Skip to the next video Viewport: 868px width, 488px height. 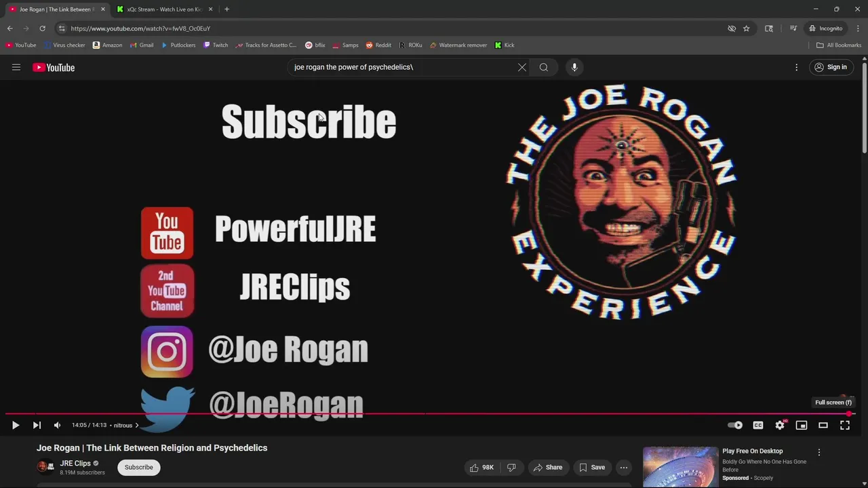pos(37,425)
